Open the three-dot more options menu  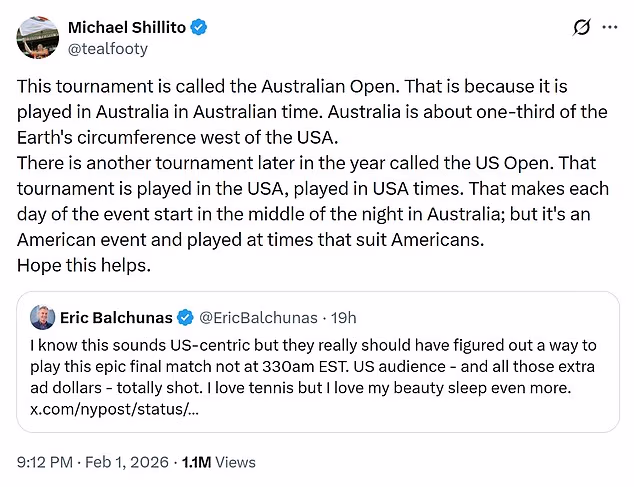[x=609, y=28]
